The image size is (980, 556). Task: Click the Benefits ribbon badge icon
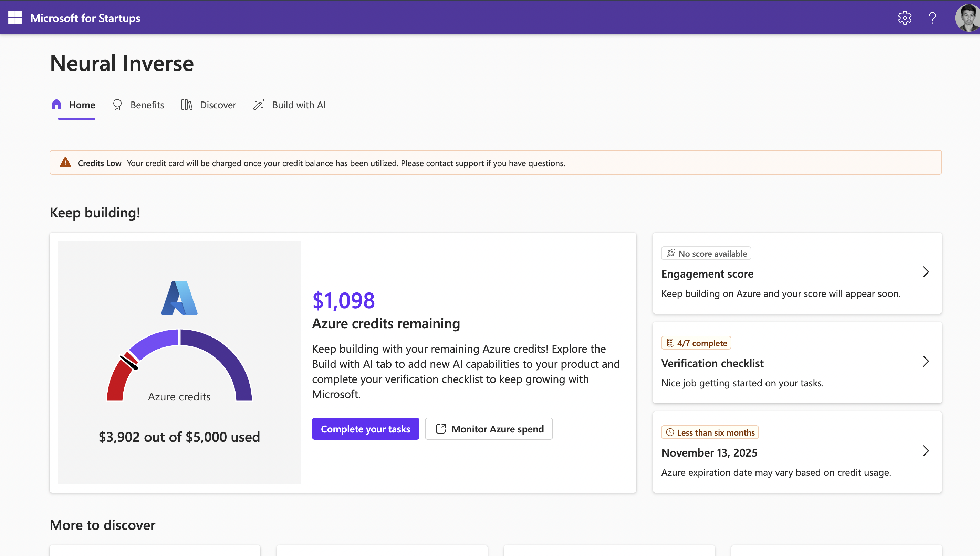[117, 105]
